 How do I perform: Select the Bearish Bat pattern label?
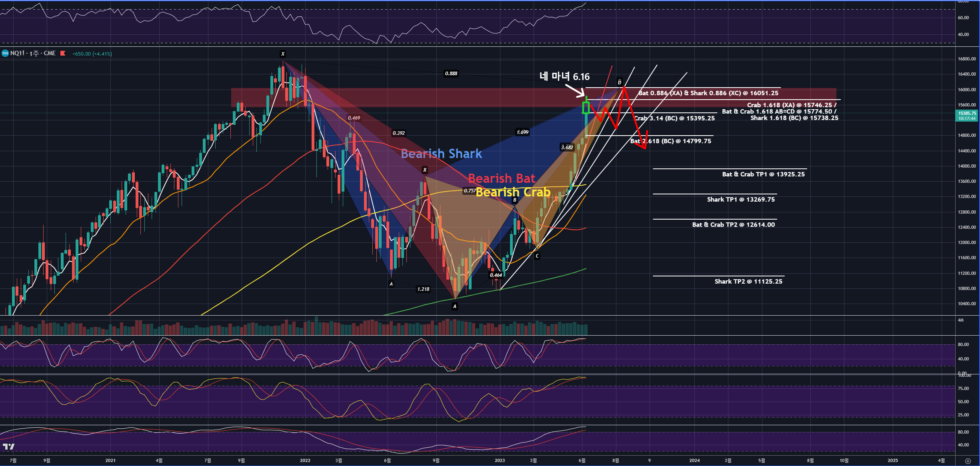pyautogui.click(x=501, y=178)
